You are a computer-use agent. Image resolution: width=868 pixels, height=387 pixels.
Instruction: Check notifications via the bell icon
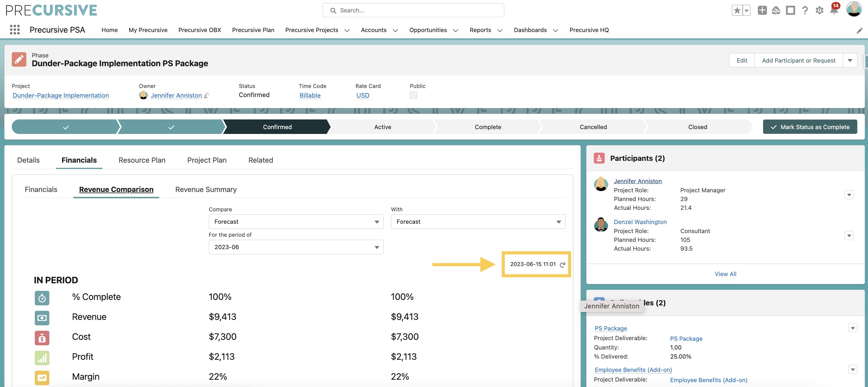point(833,11)
